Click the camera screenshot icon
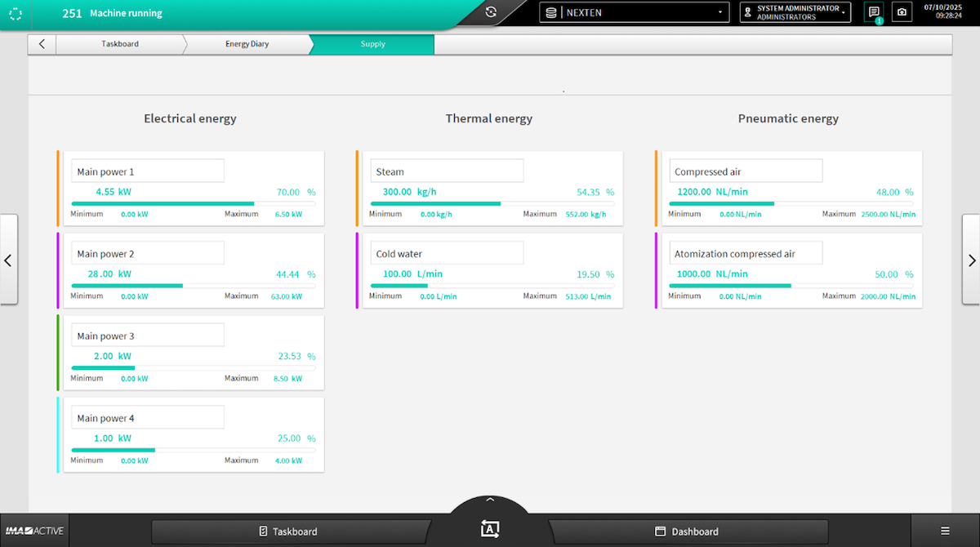The image size is (980, 547). click(902, 12)
